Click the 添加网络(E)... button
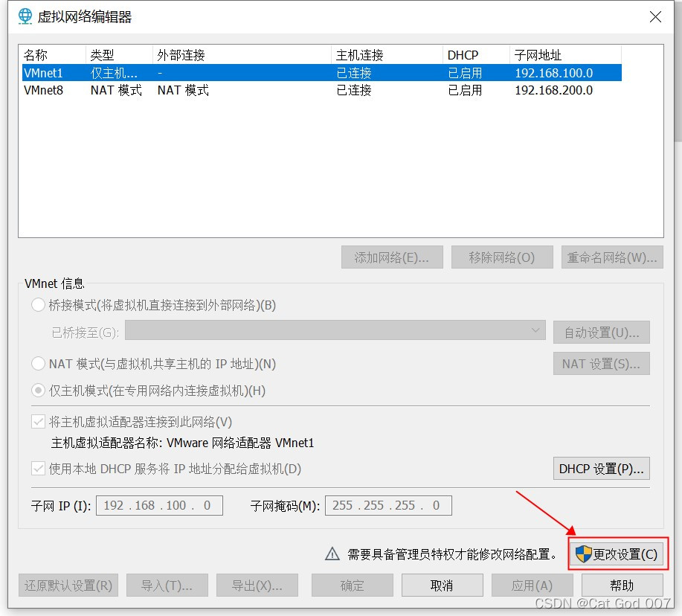This screenshot has width=682, height=616. 392,257
